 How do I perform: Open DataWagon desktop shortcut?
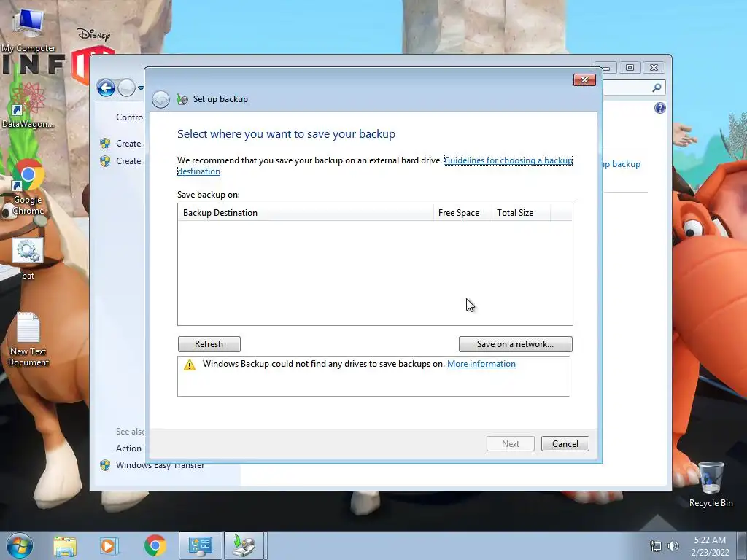point(28,106)
